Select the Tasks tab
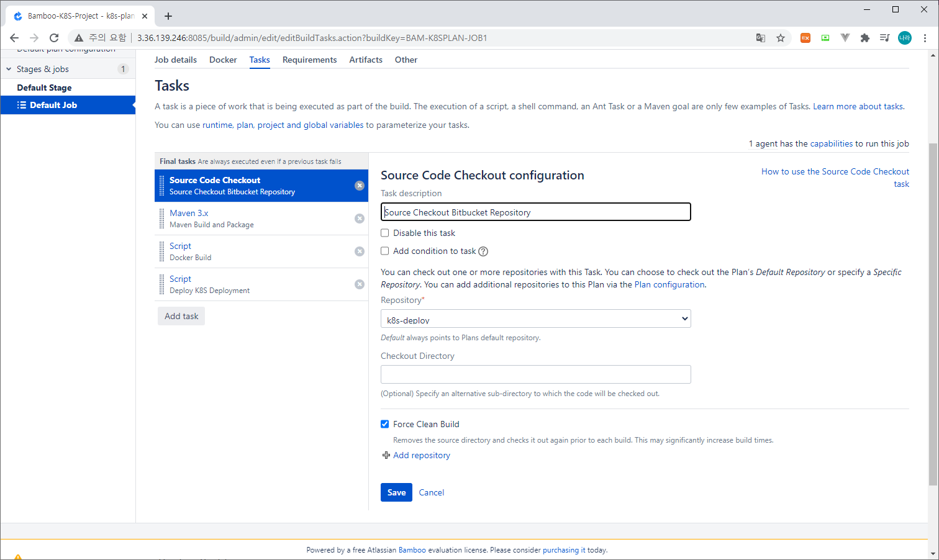The height and width of the screenshot is (560, 939). pos(260,60)
